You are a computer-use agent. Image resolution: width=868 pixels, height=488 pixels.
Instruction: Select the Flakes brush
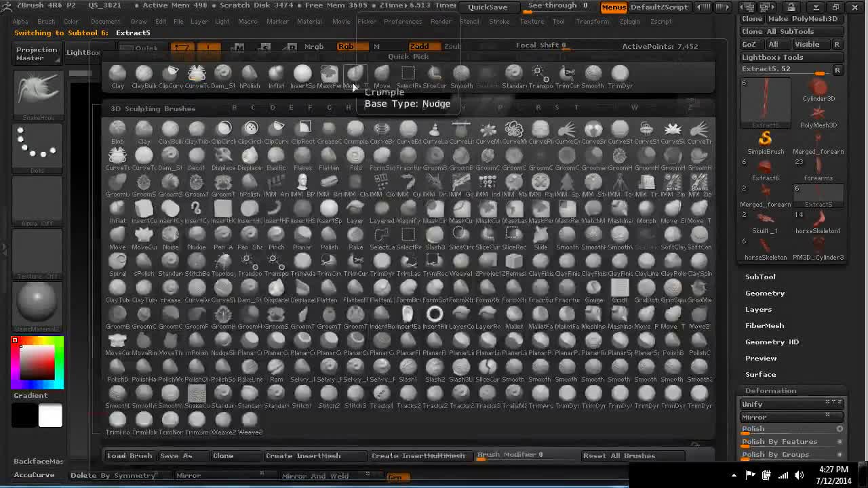tap(302, 158)
